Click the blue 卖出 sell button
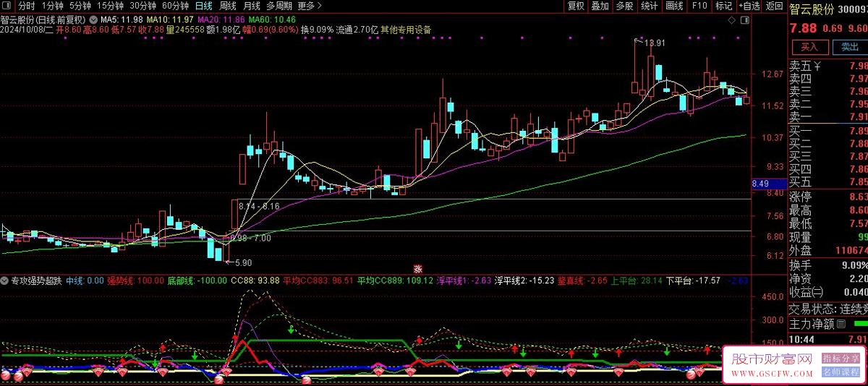This screenshot has height=386, width=868. click(848, 47)
